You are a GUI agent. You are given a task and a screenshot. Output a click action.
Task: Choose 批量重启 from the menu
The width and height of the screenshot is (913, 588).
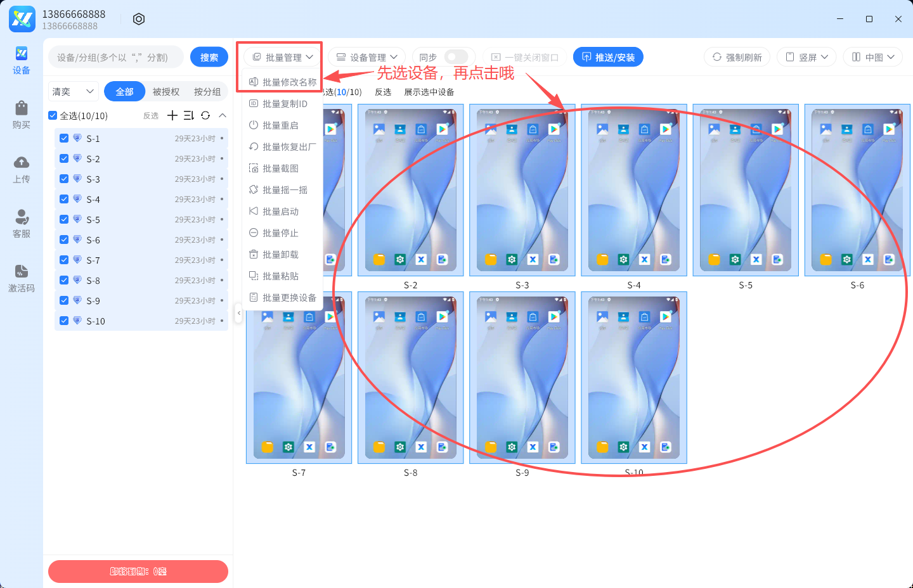point(283,125)
